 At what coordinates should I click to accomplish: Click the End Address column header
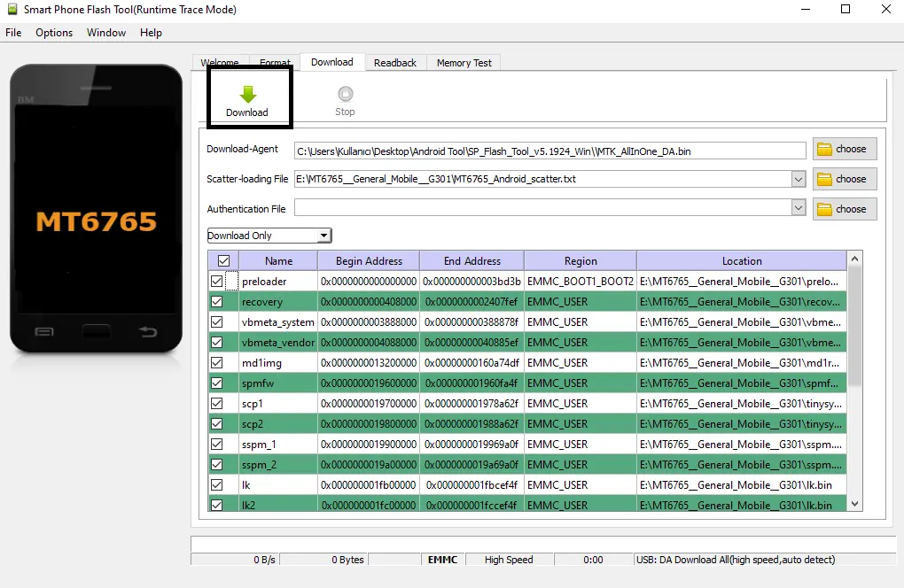(472, 261)
